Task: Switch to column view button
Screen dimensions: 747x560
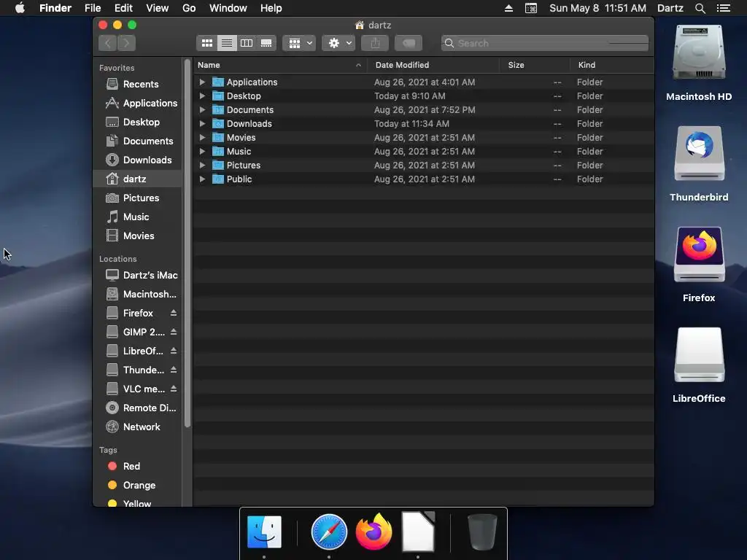Action: click(x=247, y=43)
